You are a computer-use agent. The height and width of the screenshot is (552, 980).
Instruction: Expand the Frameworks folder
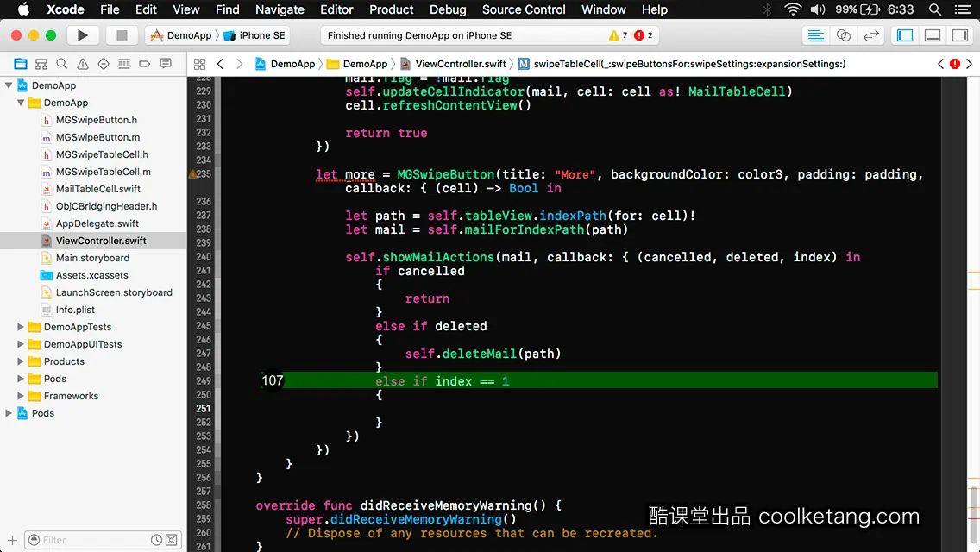[21, 396]
